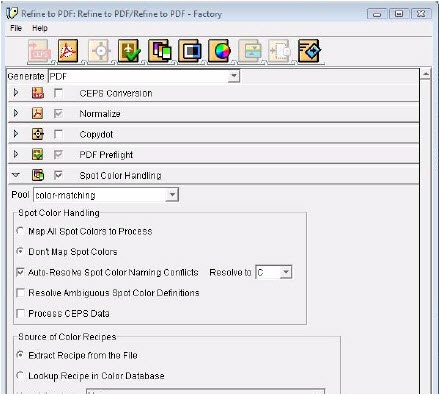Select the Spot Color Handling toolbar icon
Image resolution: width=439 pixels, height=396 pixels.
pos(159,51)
